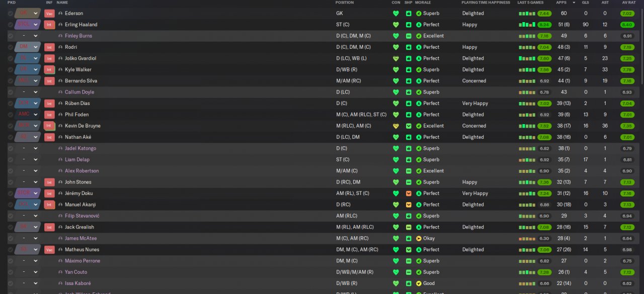Open Máximo Perrone's empty position dropdown
The image size is (644, 294).
click(x=28, y=261)
